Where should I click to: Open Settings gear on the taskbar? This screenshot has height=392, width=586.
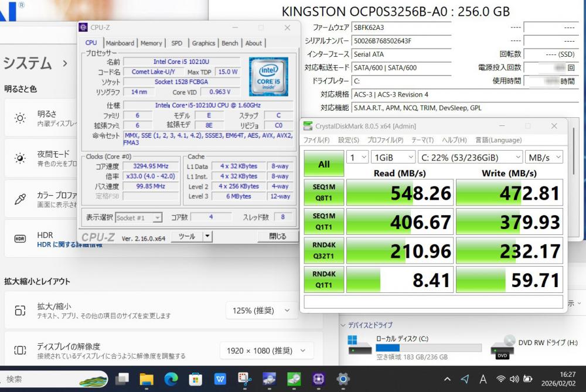[x=343, y=379]
